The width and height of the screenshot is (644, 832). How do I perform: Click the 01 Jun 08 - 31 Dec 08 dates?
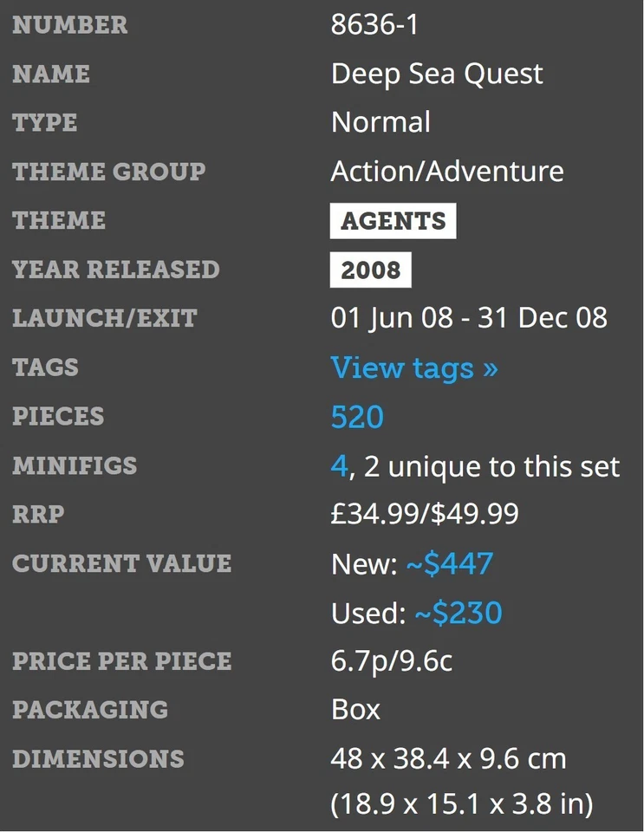(469, 318)
